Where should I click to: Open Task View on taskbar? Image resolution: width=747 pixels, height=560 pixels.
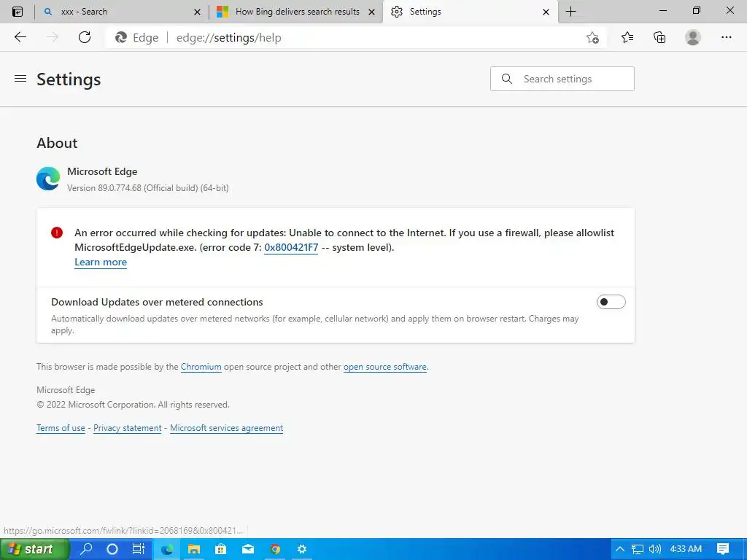138,549
